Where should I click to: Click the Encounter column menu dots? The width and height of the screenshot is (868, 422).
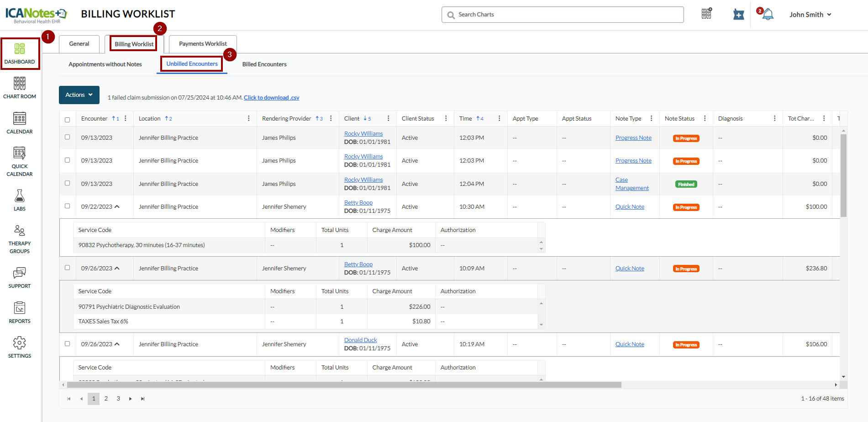tap(126, 118)
